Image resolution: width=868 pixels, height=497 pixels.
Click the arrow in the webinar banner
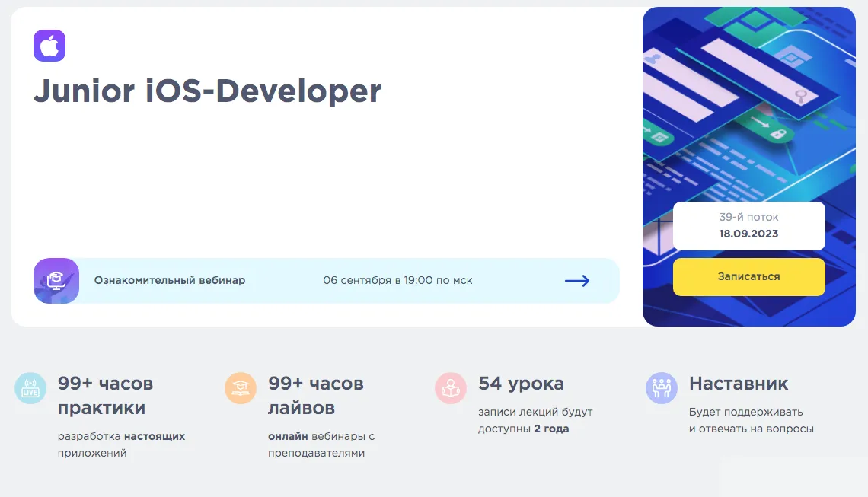tap(577, 281)
